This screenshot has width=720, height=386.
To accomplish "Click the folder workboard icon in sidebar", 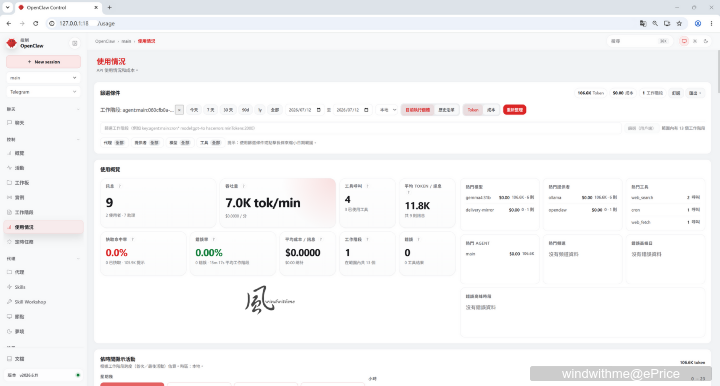I will (x=9, y=183).
